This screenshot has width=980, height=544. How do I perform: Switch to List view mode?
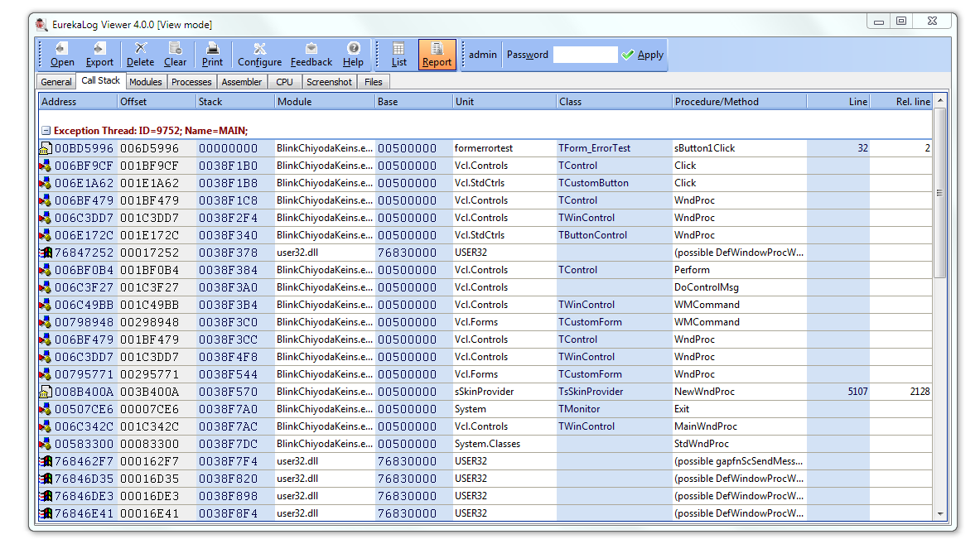coord(398,55)
